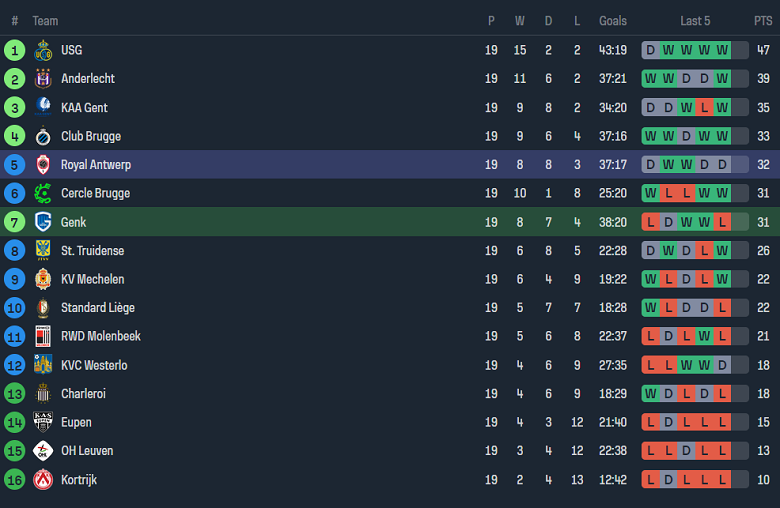780x508 pixels.
Task: Click the Cercle Brugge green logo
Action: [43, 193]
